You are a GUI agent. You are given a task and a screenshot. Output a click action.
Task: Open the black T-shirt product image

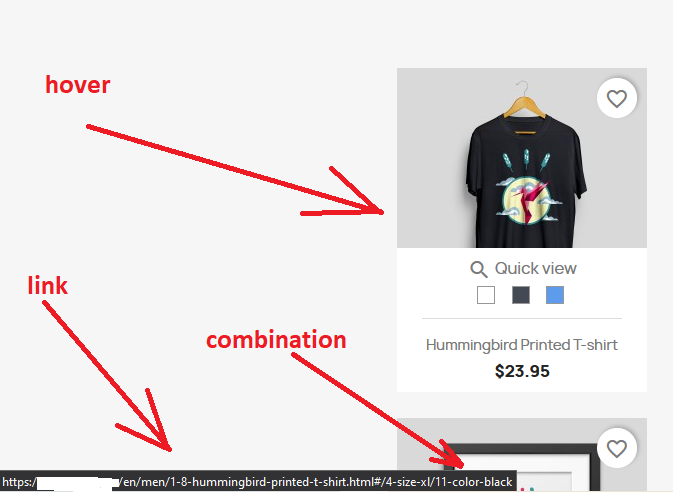point(522,158)
